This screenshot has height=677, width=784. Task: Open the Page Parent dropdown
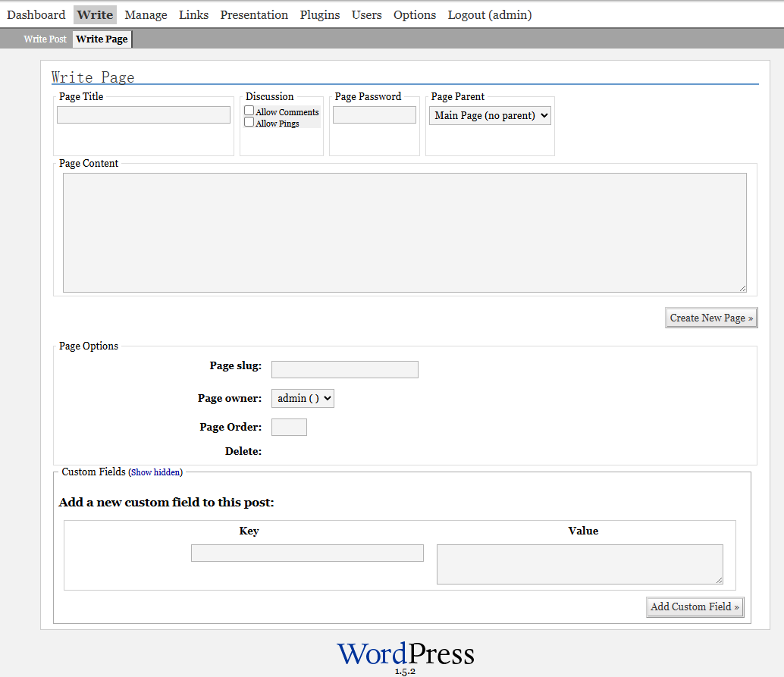coord(490,115)
